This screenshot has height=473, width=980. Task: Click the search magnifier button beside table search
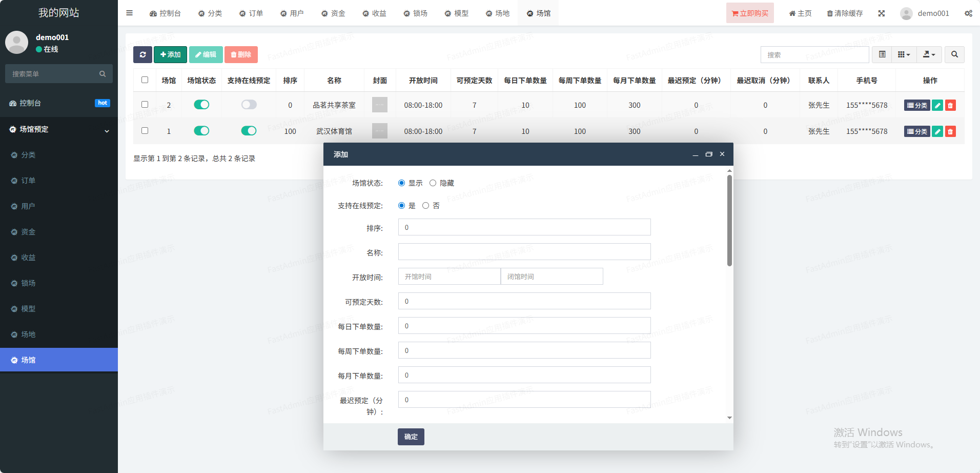(954, 54)
